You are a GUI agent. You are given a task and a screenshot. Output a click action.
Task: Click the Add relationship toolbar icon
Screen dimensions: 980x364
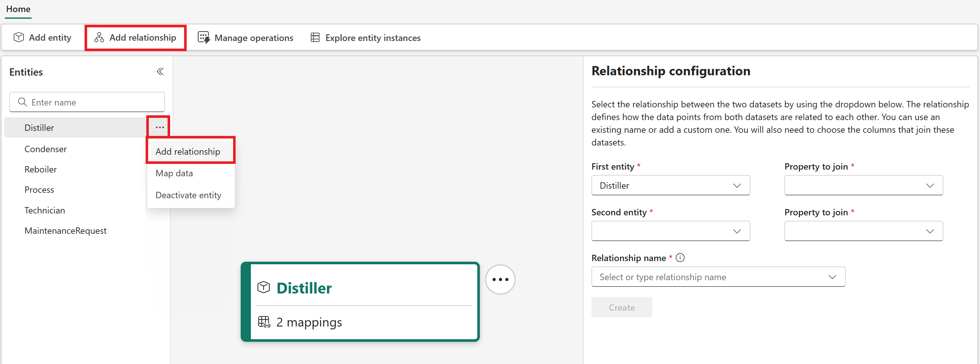(99, 37)
